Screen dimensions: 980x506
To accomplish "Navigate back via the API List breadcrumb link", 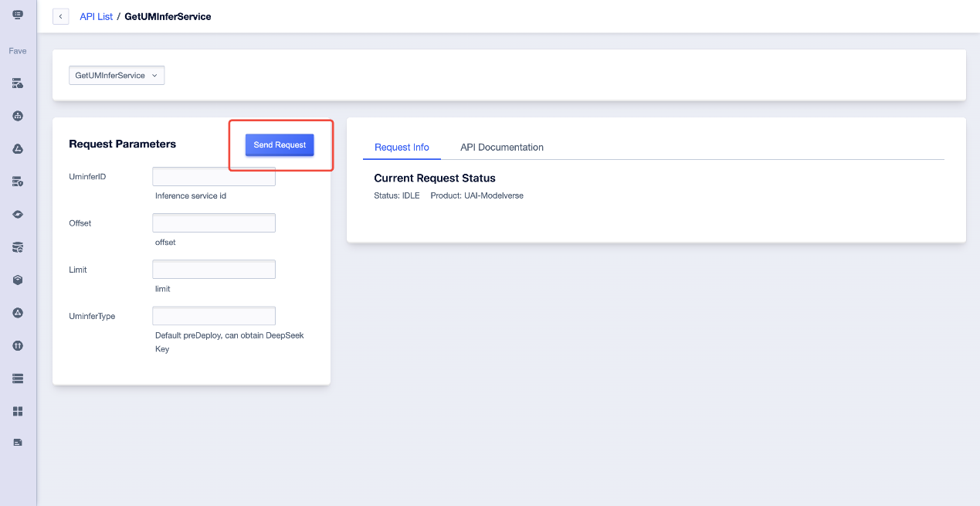I will 96,16.
